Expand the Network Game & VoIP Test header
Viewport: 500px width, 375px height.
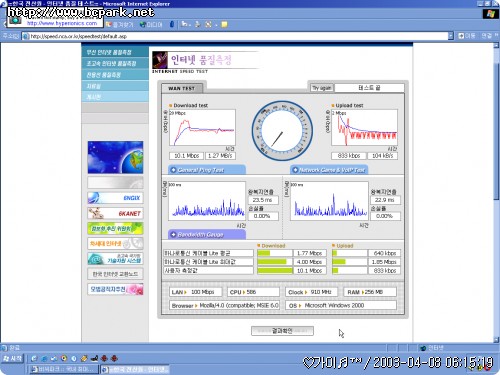(x=329, y=170)
